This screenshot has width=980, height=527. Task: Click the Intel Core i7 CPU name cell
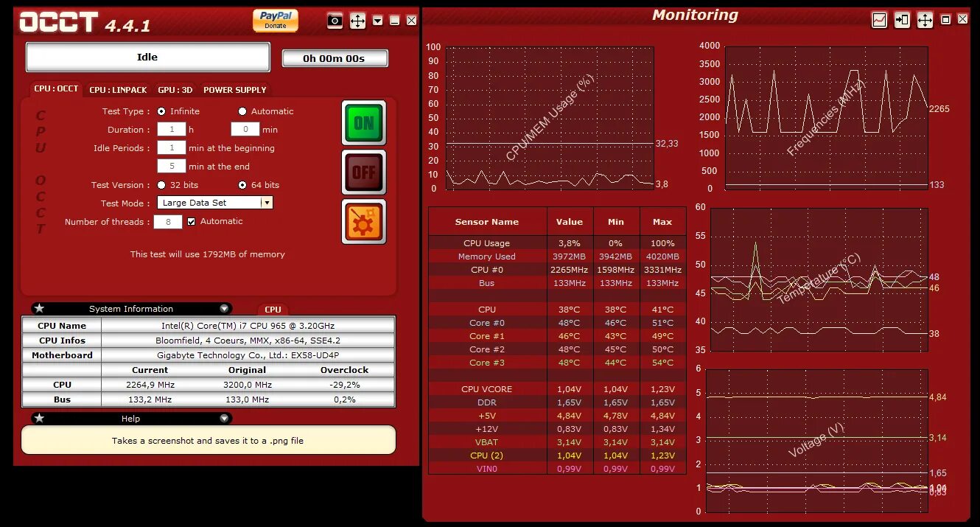point(248,326)
